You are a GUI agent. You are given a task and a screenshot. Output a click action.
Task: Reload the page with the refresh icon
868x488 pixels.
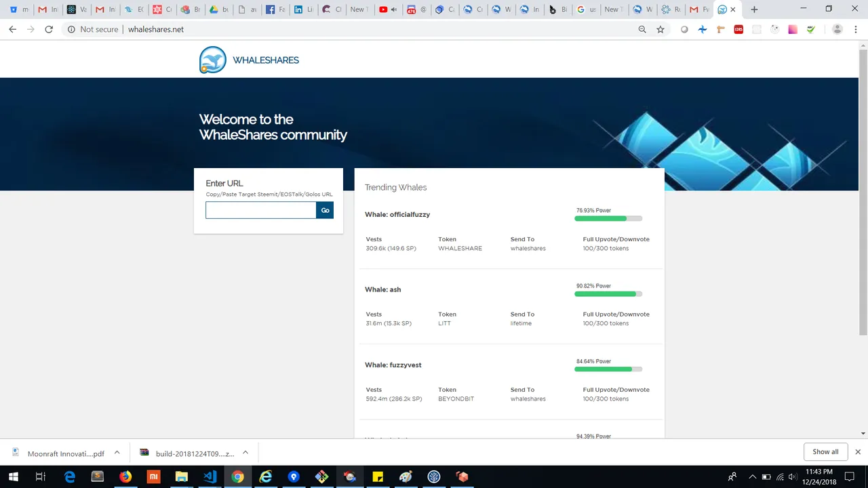[x=49, y=29]
